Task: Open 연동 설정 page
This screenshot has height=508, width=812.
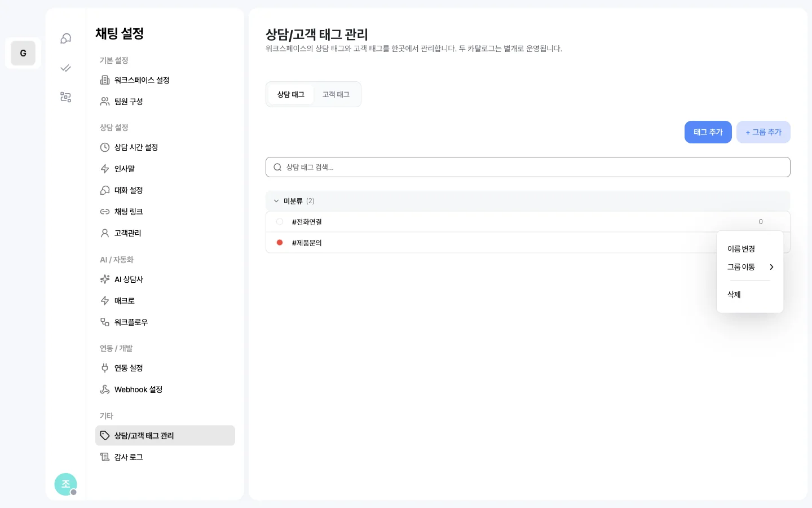Action: tap(165, 368)
